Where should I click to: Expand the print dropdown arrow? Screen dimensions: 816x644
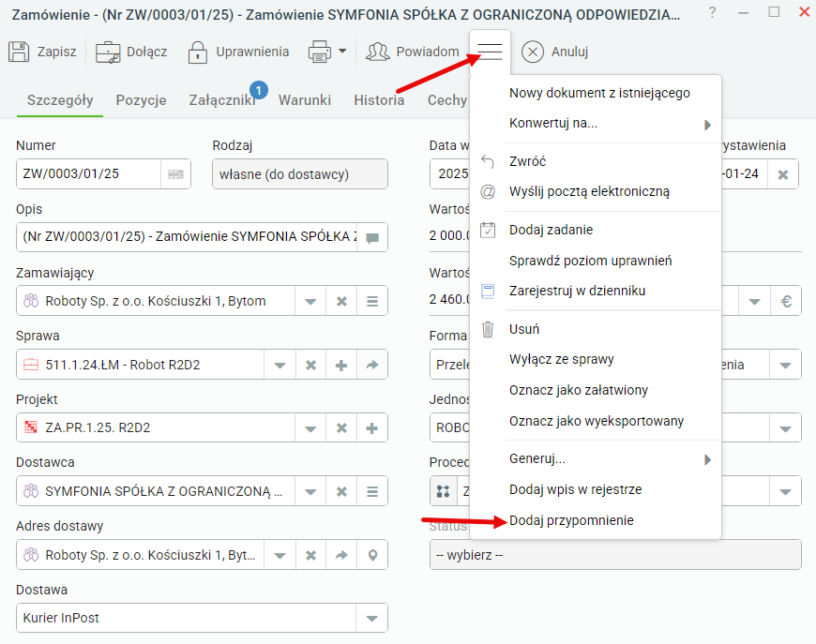342,51
